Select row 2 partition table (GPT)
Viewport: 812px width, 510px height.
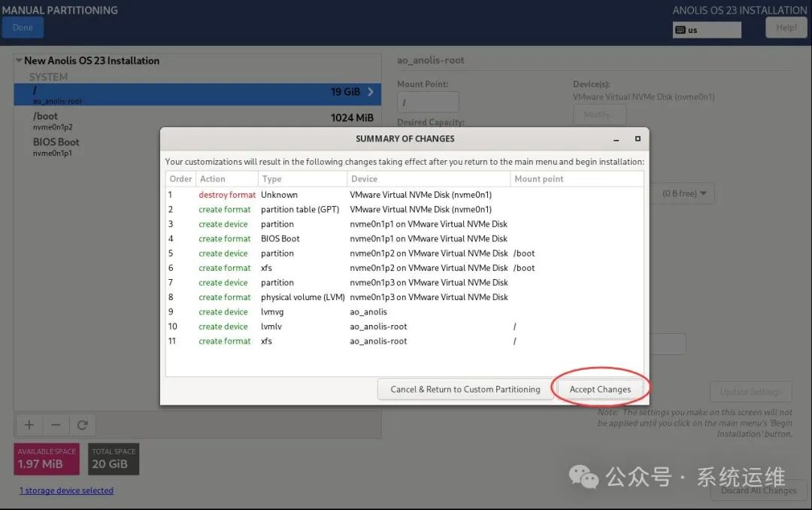404,209
